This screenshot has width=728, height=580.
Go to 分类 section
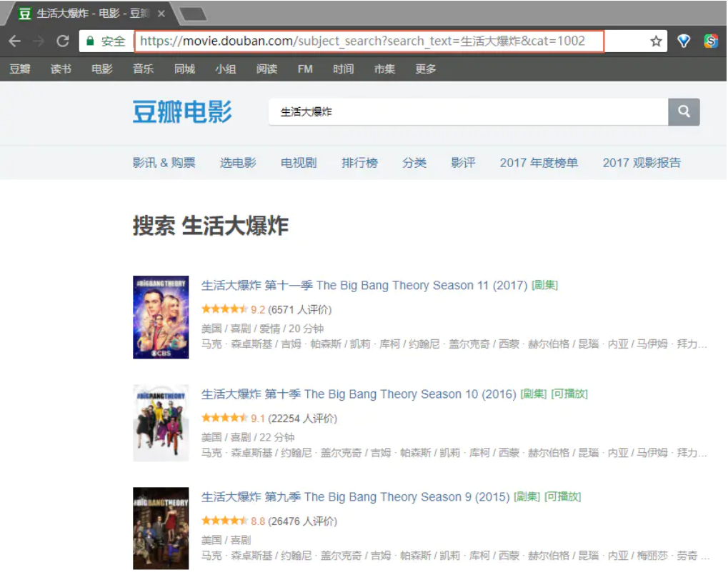(414, 163)
